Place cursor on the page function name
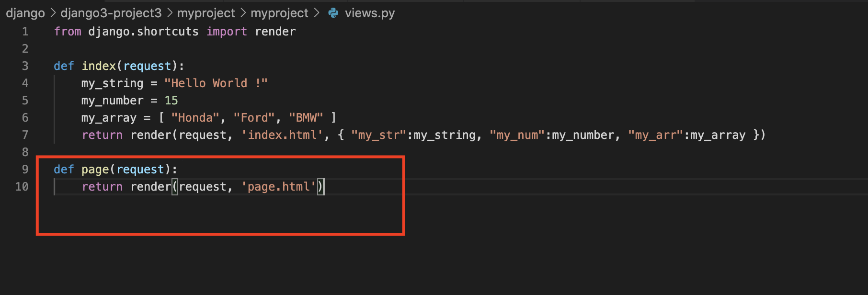 point(95,170)
